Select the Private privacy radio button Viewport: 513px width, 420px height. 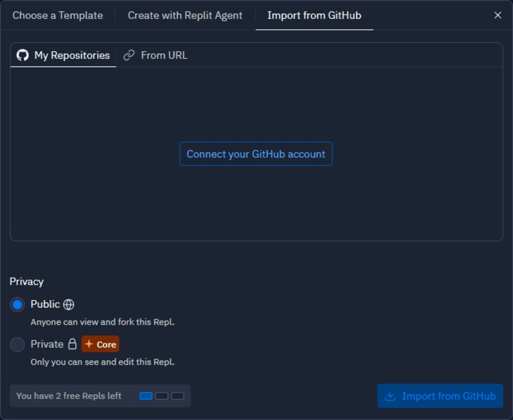pos(17,344)
